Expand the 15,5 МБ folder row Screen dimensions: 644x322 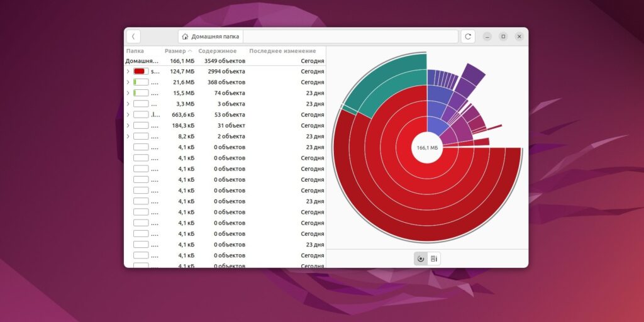coord(128,93)
